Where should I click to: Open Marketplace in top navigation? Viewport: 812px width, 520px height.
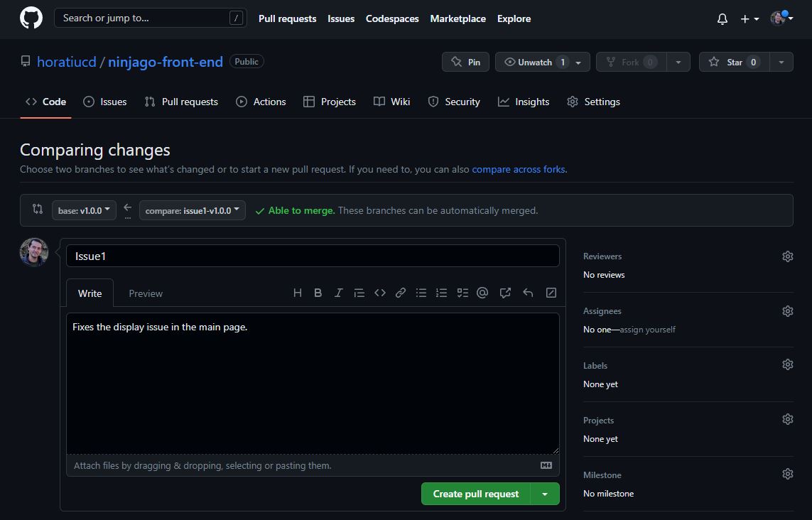coord(458,18)
